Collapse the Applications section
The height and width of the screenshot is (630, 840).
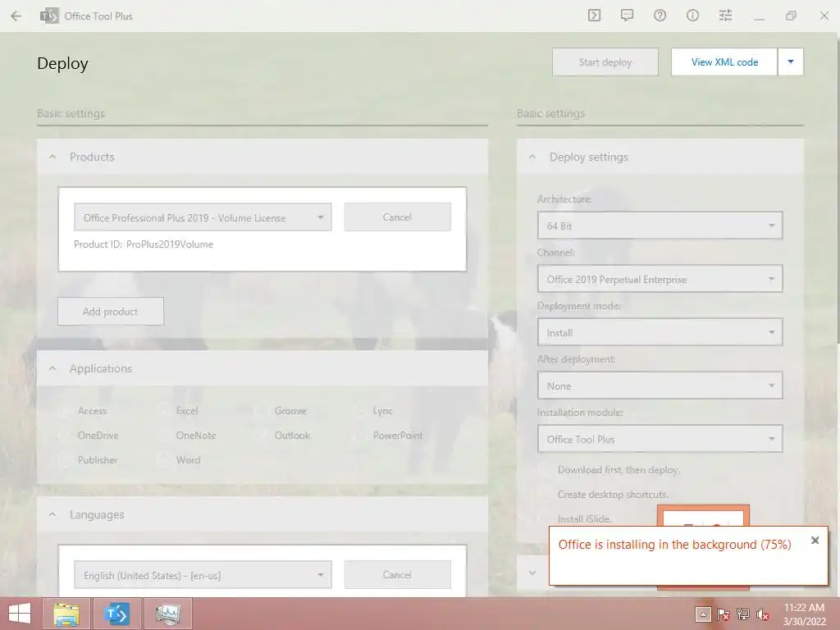52,368
